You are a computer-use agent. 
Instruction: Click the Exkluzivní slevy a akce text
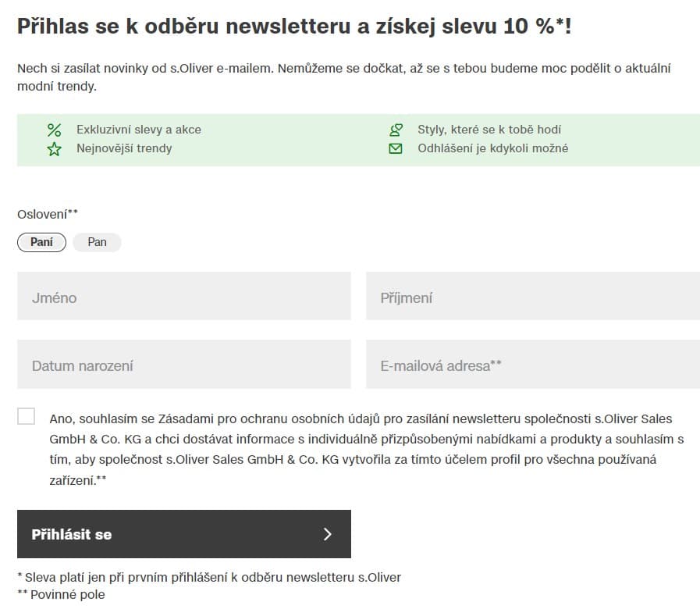click(x=139, y=130)
